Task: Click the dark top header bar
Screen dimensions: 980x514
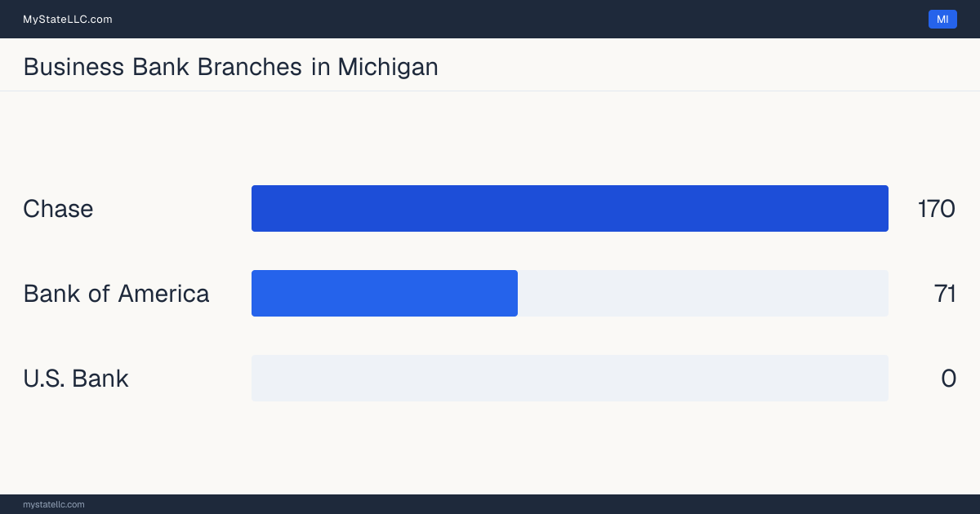Action: [490, 19]
